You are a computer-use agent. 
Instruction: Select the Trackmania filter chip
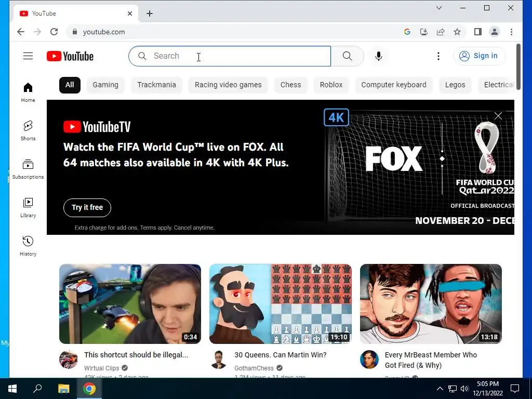[156, 85]
